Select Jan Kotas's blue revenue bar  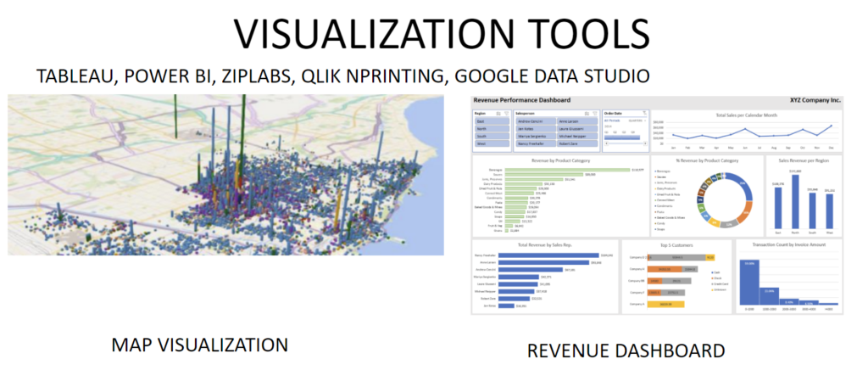(x=507, y=306)
